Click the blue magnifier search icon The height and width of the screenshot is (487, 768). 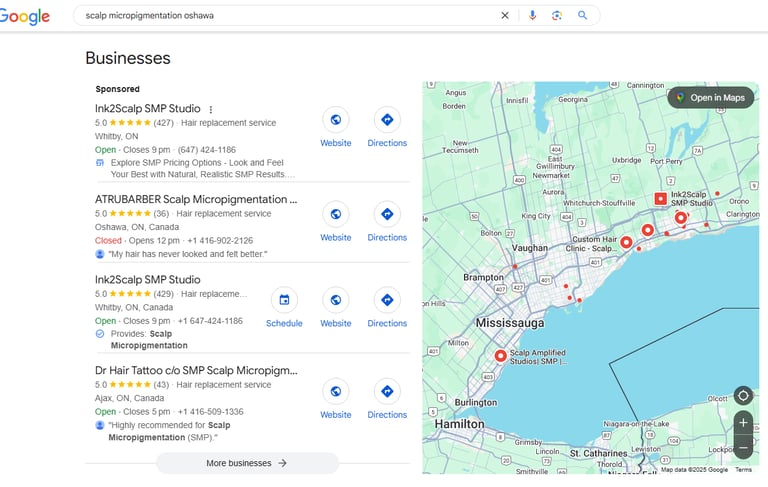click(x=582, y=16)
